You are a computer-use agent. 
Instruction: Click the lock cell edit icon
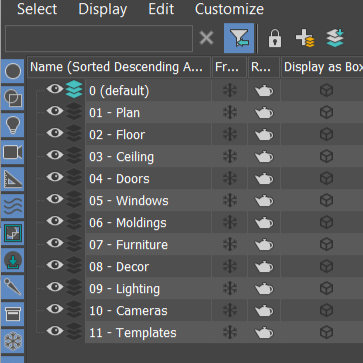tap(275, 38)
